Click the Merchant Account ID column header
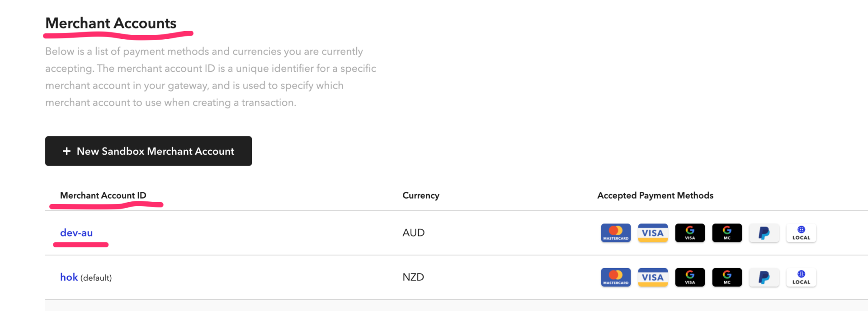Screen dimensions: 868x311 103,195
